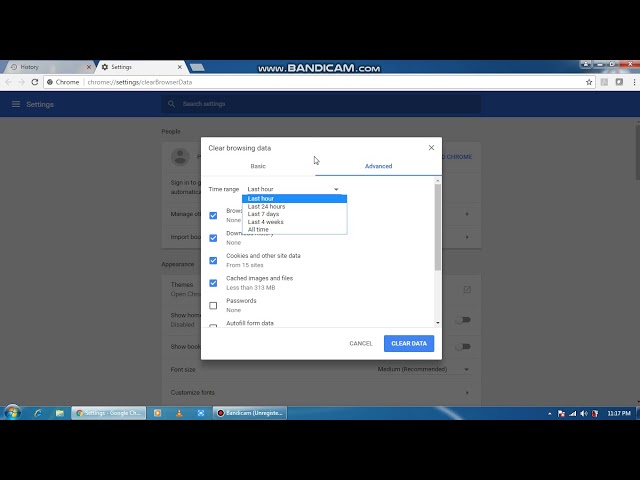Click the 11:07 PM system clock

point(619,413)
